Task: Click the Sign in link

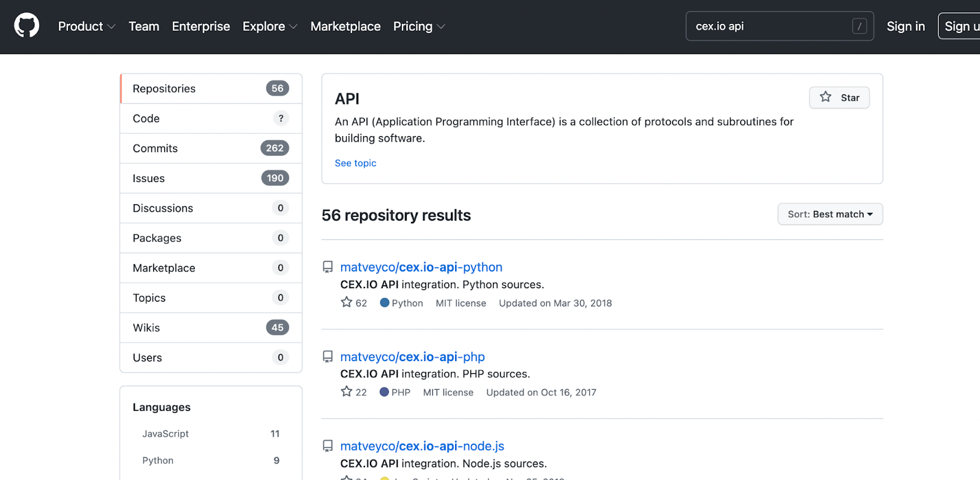Action: pyautogui.click(x=905, y=26)
